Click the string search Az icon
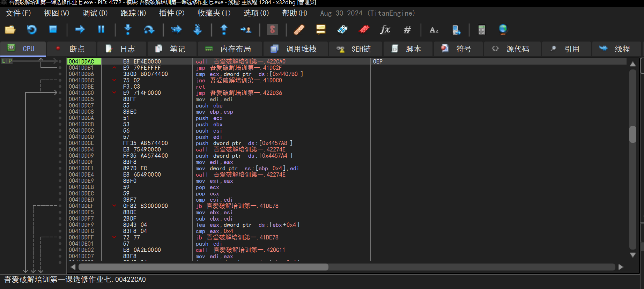 (434, 30)
